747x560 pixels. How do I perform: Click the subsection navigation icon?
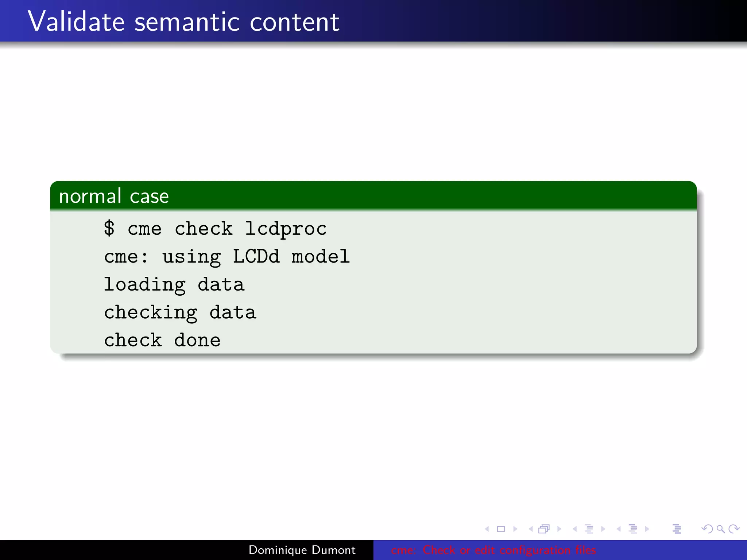point(589,529)
